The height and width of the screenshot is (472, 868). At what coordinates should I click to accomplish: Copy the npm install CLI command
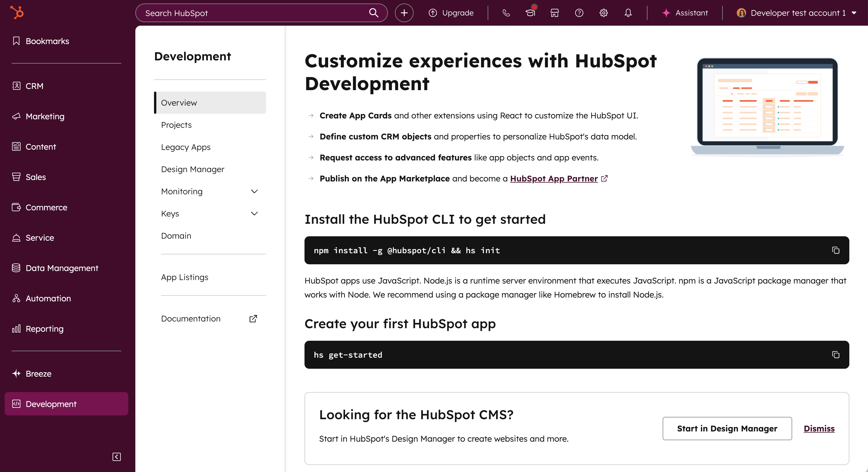836,250
